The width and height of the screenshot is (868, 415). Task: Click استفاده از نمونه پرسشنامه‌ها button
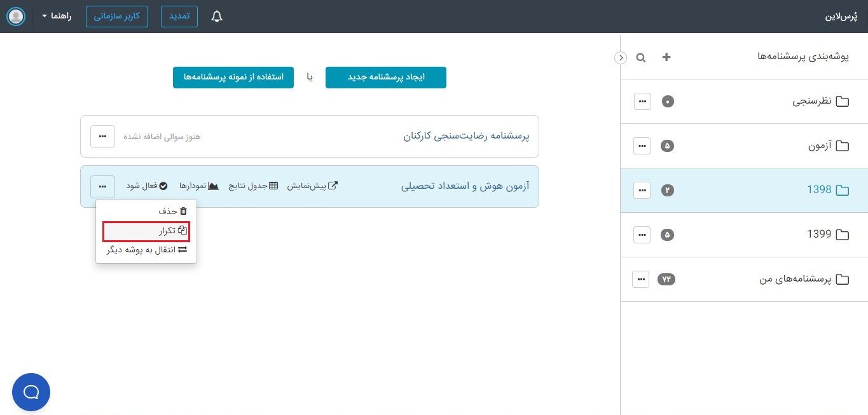(233, 78)
